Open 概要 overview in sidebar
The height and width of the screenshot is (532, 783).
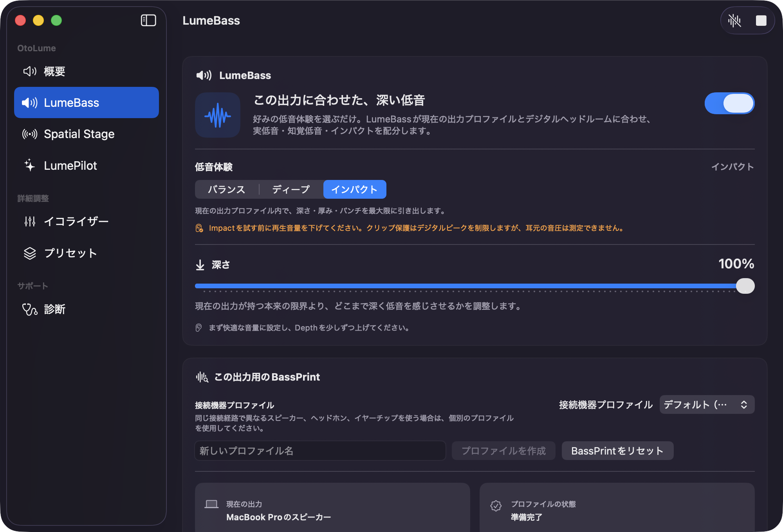click(87, 71)
